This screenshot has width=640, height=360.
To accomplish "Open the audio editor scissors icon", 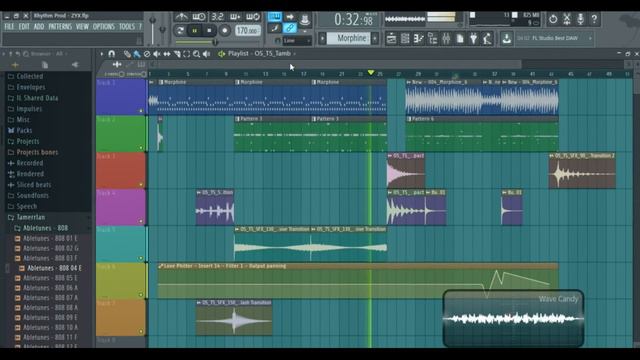I will tap(567, 19).
